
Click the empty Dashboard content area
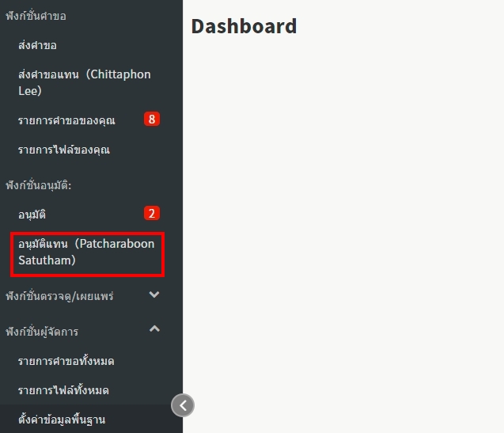pos(343,237)
